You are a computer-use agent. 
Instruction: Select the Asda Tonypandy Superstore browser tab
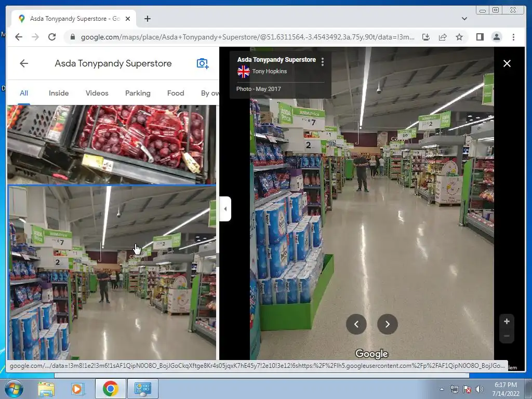(74, 19)
